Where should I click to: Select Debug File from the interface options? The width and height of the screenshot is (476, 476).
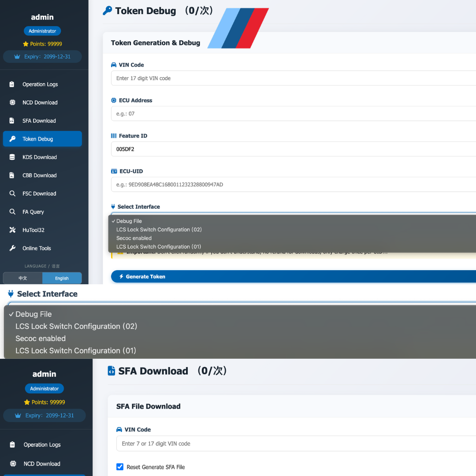pos(33,314)
